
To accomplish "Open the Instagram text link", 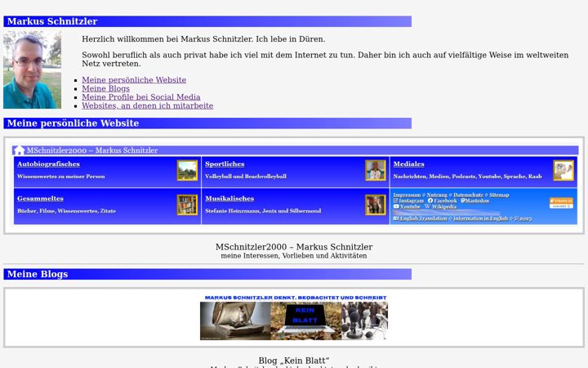I will point(412,201).
